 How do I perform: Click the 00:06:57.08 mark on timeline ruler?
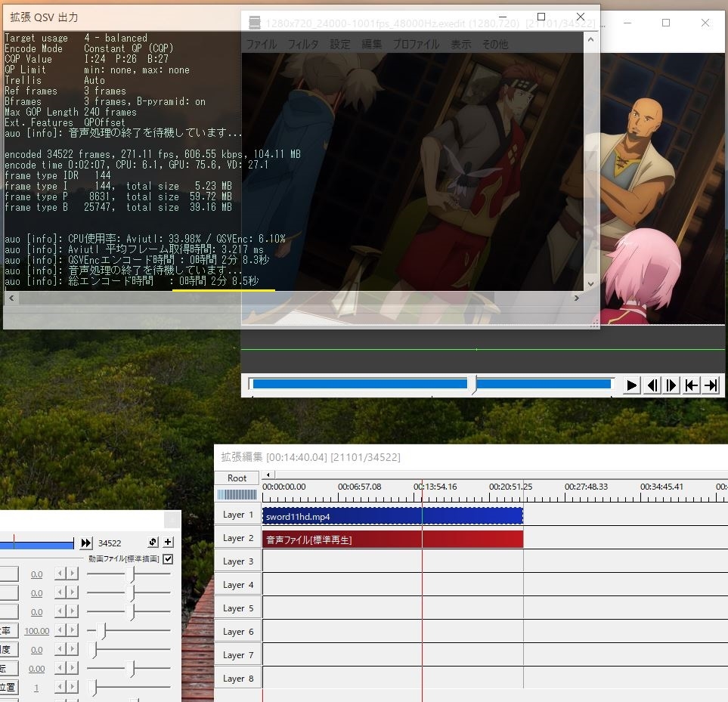[x=359, y=487]
